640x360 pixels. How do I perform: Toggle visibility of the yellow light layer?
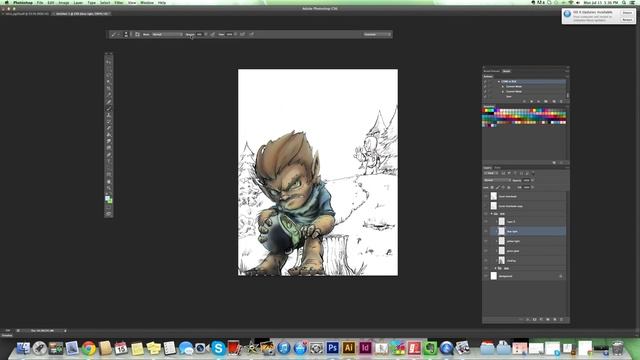point(486,241)
